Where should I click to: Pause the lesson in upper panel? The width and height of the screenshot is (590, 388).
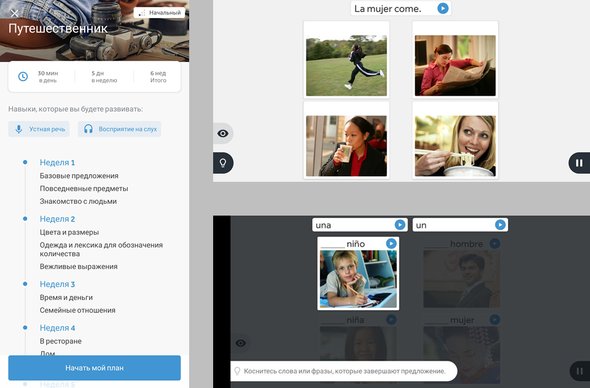coord(579,163)
